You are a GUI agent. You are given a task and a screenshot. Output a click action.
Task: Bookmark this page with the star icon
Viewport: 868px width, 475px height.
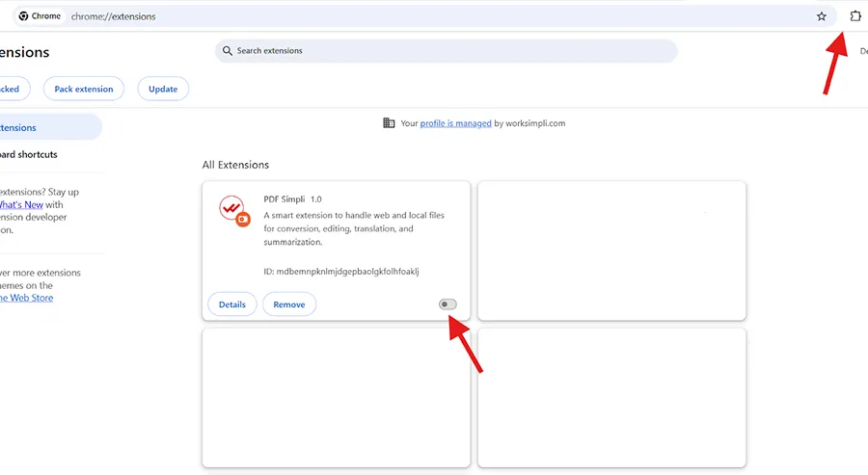822,16
